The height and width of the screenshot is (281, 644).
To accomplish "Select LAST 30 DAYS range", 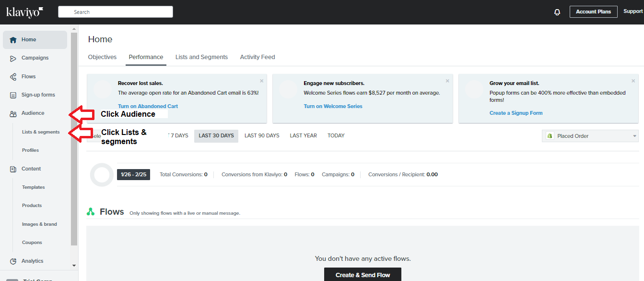I will pos(216,136).
